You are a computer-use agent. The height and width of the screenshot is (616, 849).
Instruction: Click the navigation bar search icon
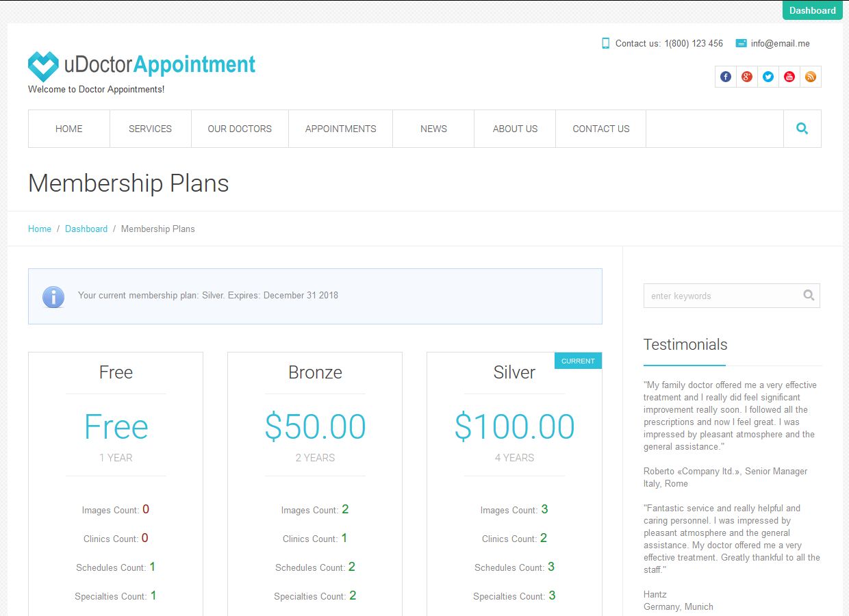802,129
